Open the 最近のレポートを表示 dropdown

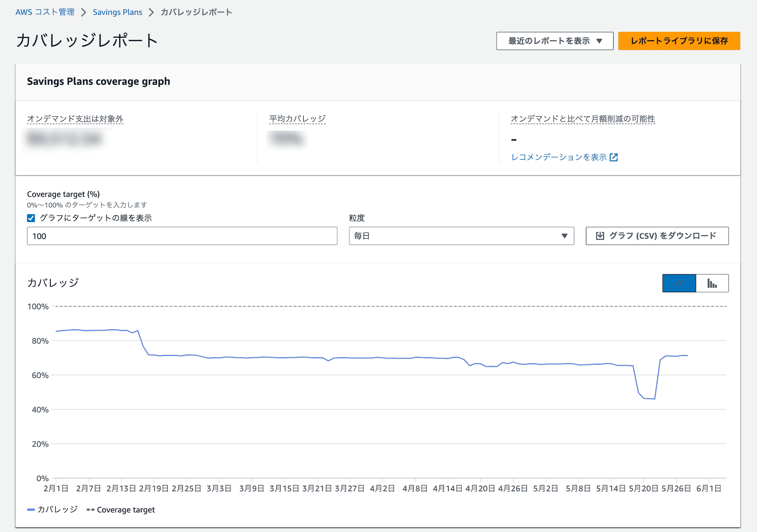(555, 41)
